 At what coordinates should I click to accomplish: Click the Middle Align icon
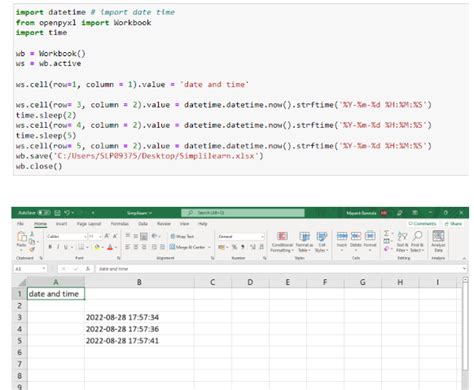pyautogui.click(x=136, y=236)
